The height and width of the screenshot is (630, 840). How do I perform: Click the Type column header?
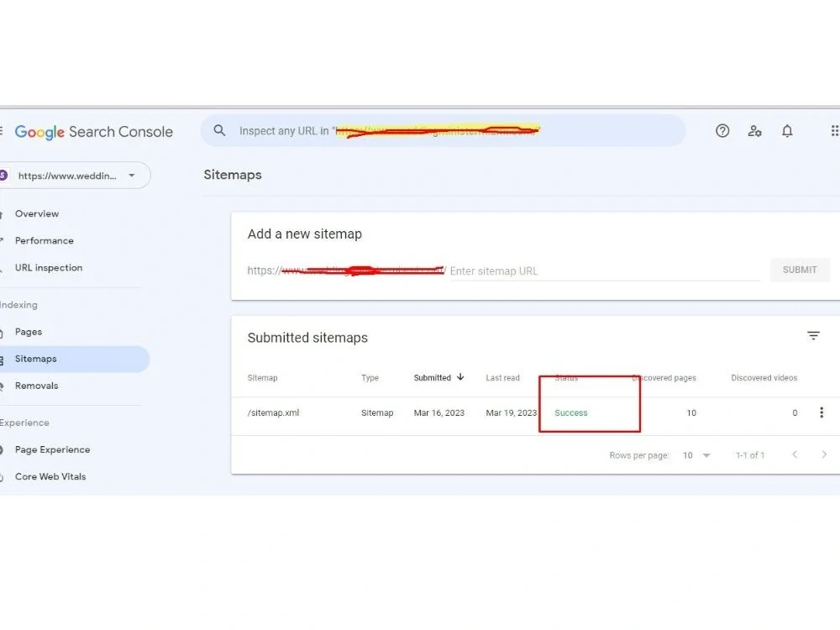(x=370, y=378)
